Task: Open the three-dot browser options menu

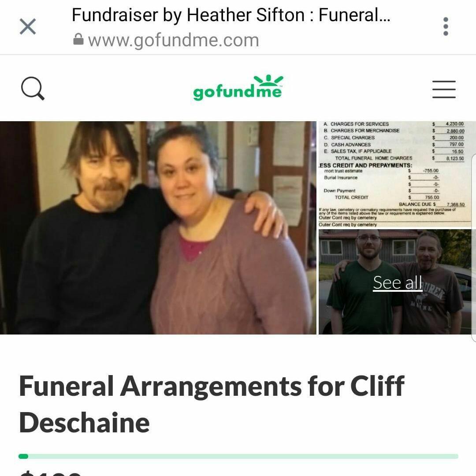Action: (x=446, y=27)
